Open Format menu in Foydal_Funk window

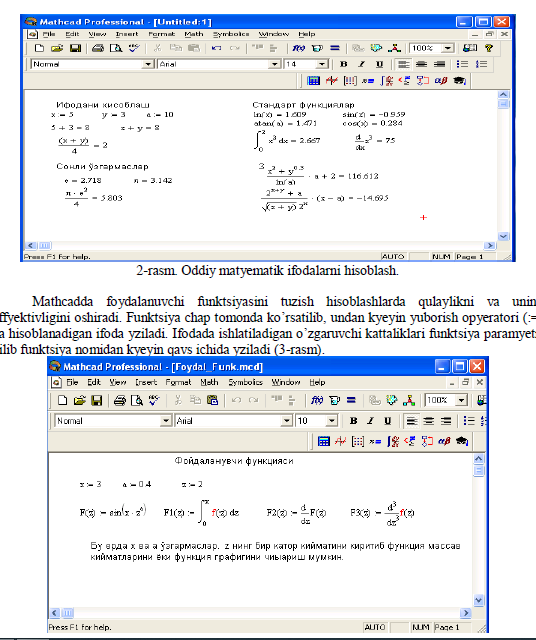[178, 382]
